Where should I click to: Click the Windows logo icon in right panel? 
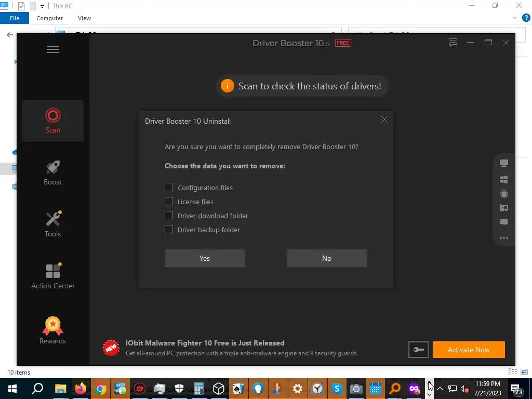pos(504,179)
